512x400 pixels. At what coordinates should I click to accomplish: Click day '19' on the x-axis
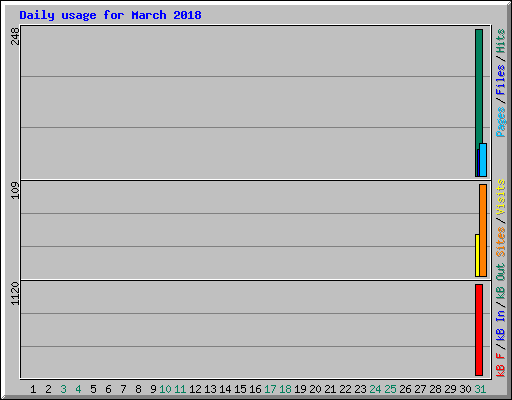click(x=300, y=389)
